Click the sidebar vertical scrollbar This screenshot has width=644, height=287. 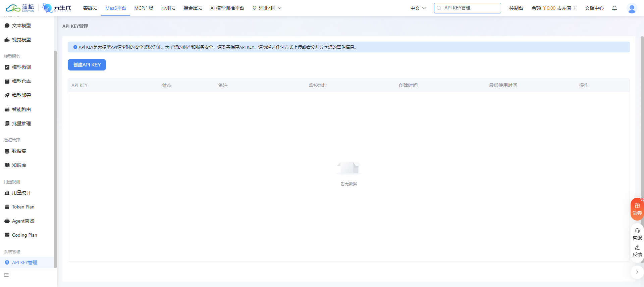tap(55, 159)
